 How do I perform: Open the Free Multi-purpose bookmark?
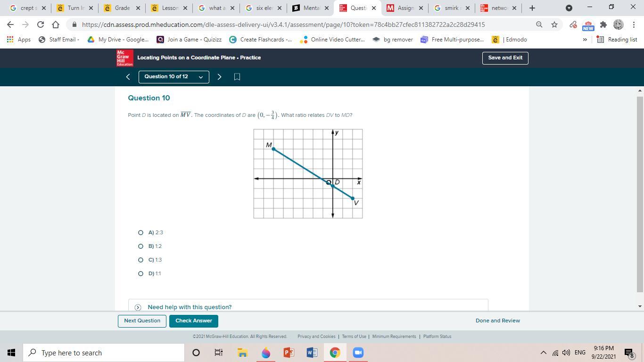point(453,40)
